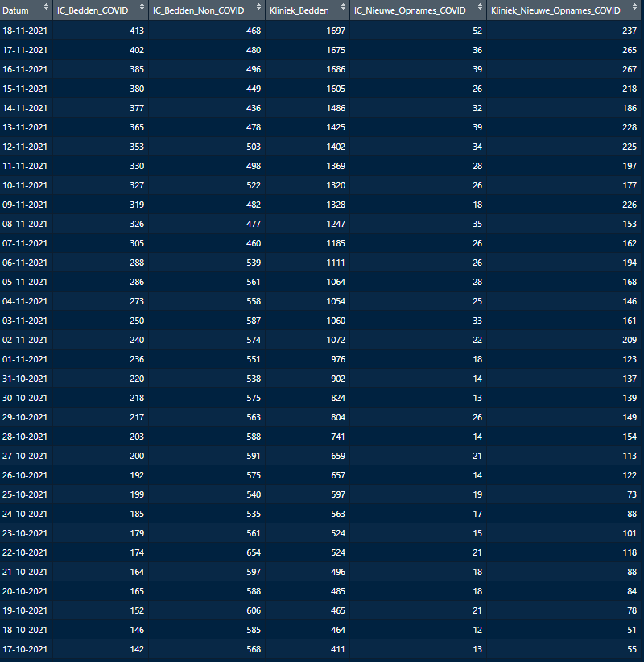The image size is (644, 662).
Task: Select date cell 07-11-2021
Action: click(x=25, y=243)
